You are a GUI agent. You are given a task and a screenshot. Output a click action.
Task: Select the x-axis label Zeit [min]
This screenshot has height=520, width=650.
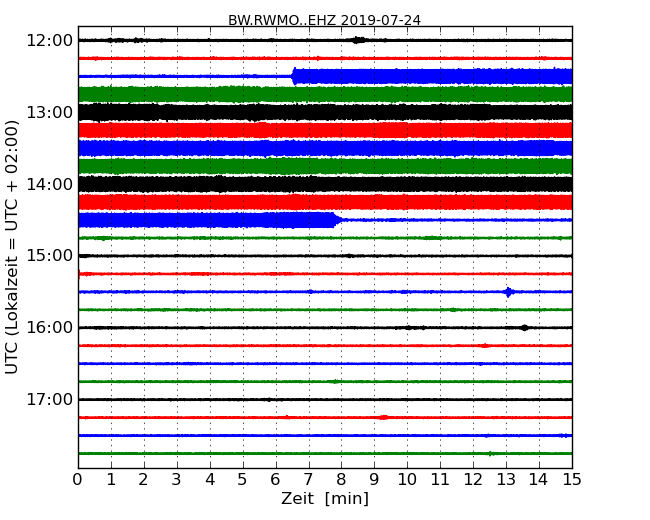click(x=325, y=498)
